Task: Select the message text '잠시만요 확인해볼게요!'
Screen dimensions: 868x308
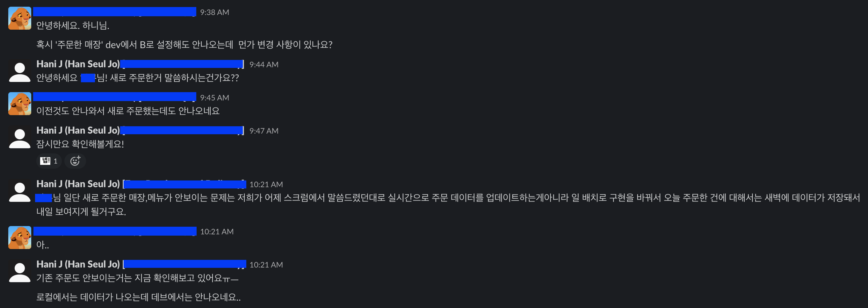Action: pos(80,144)
